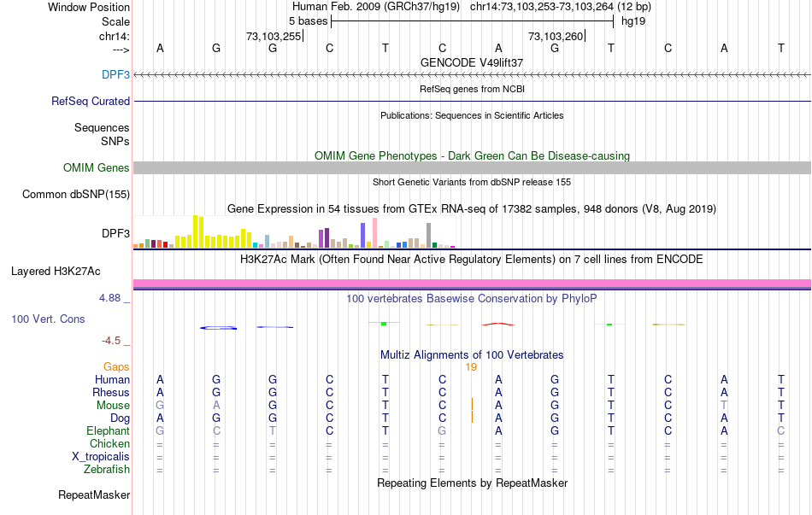Click the Window Position track label
Screen dimensions: 812x515
pos(89,7)
